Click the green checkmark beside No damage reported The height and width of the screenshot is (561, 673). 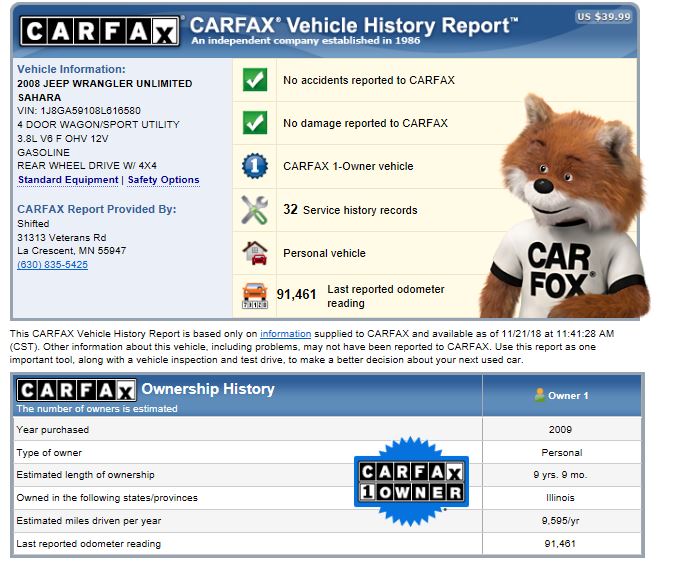click(255, 123)
